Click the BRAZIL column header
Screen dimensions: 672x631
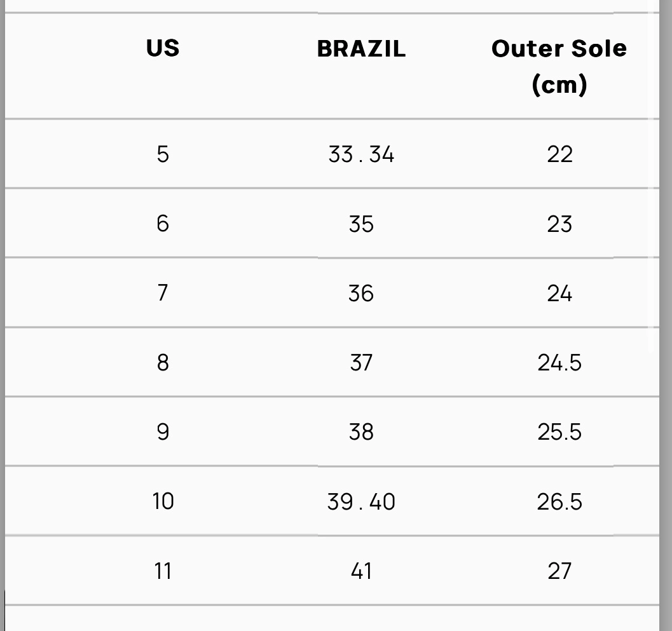click(x=361, y=49)
